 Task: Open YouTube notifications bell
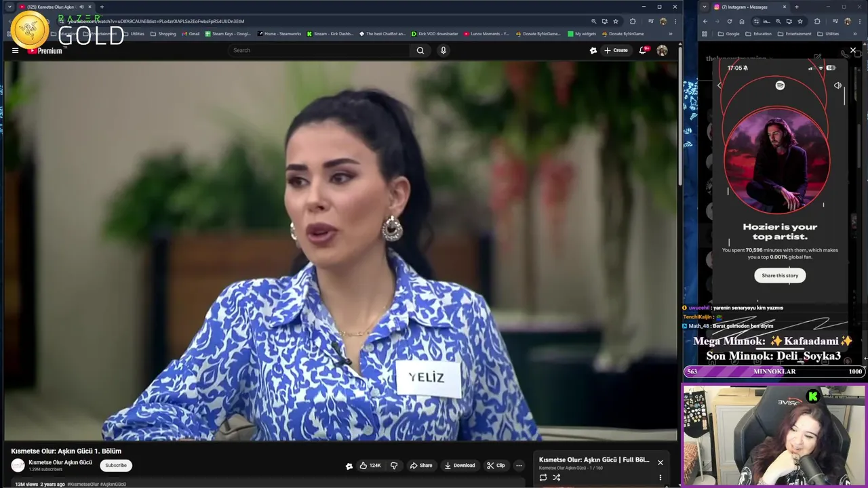(x=643, y=50)
